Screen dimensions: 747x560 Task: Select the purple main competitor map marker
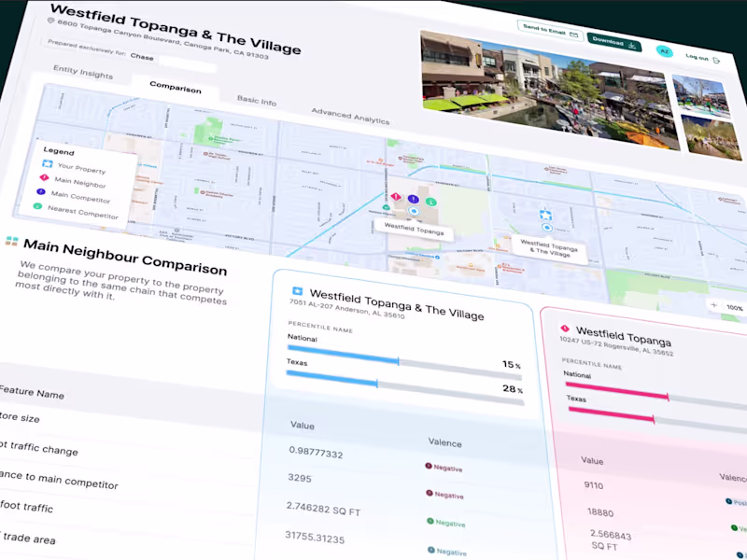(x=413, y=199)
